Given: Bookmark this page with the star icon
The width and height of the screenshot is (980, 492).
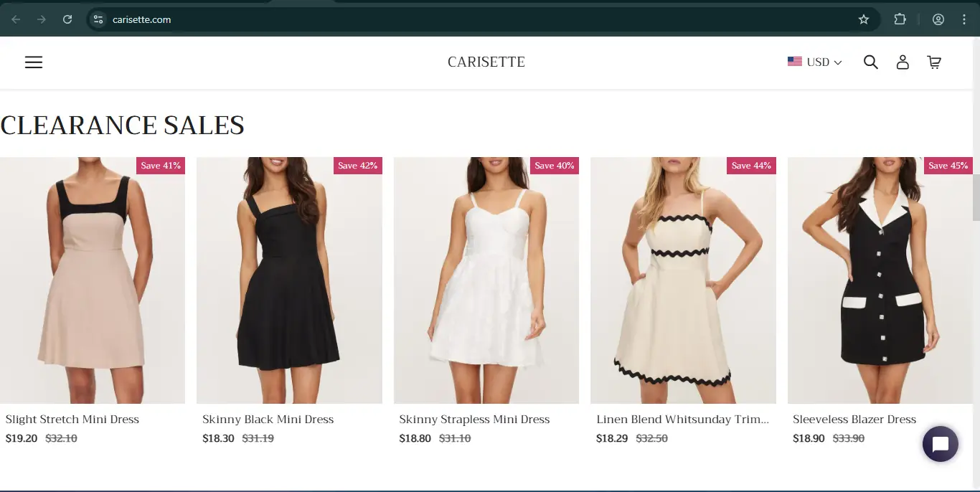Looking at the screenshot, I should (x=864, y=19).
